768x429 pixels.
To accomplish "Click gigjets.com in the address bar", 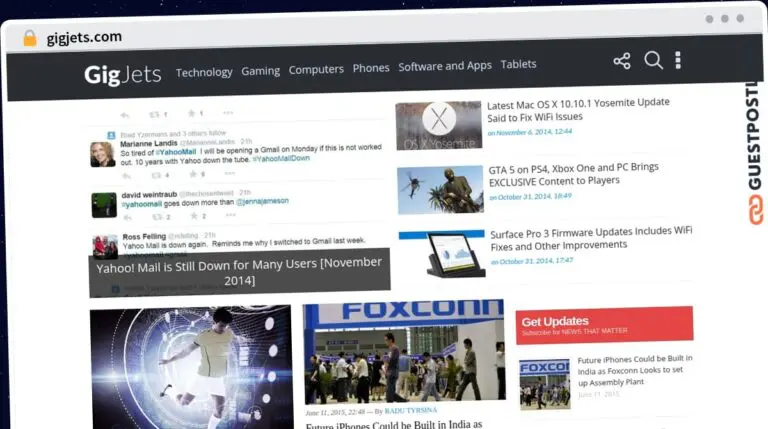I will click(84, 37).
